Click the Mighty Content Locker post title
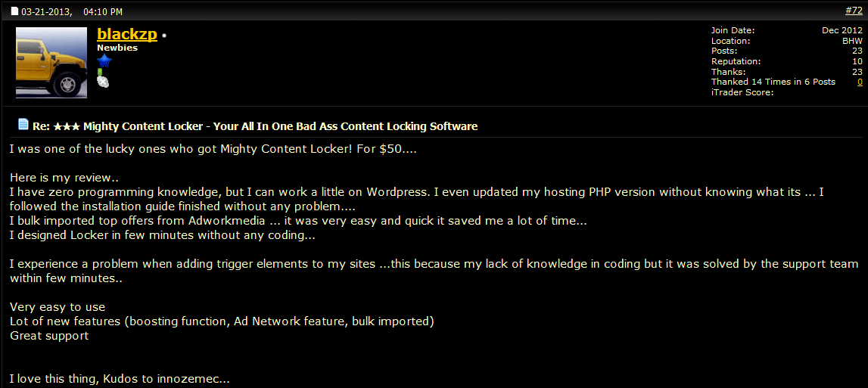Screen dimensions: 868x388 [x=255, y=126]
